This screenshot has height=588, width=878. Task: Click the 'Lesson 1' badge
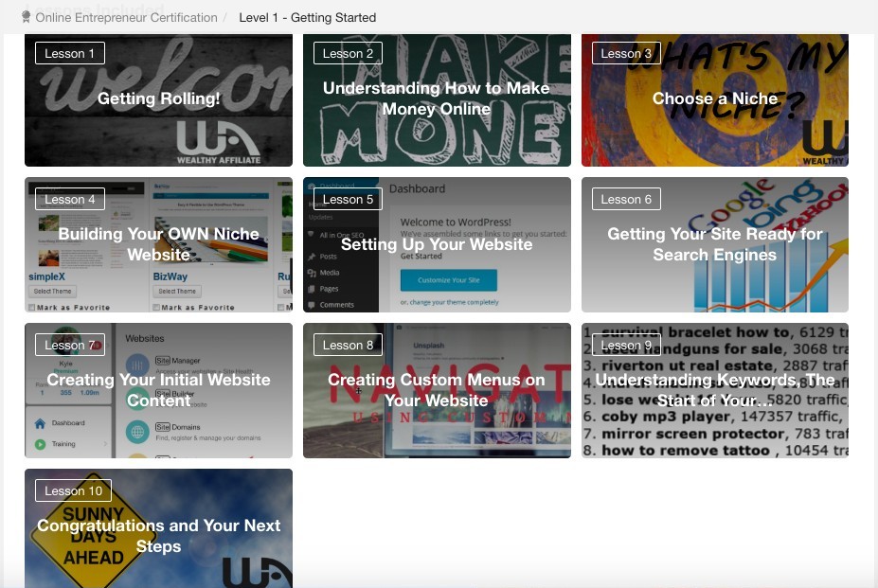[x=69, y=53]
